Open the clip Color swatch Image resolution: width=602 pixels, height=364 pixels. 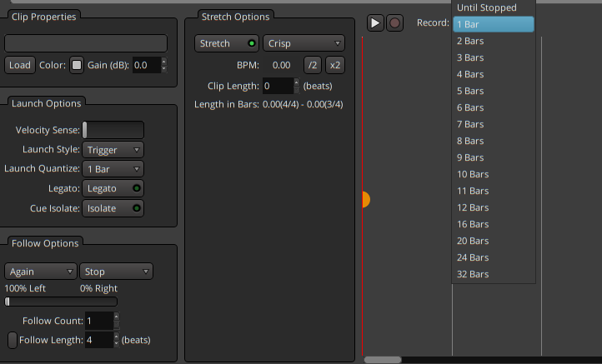point(77,65)
